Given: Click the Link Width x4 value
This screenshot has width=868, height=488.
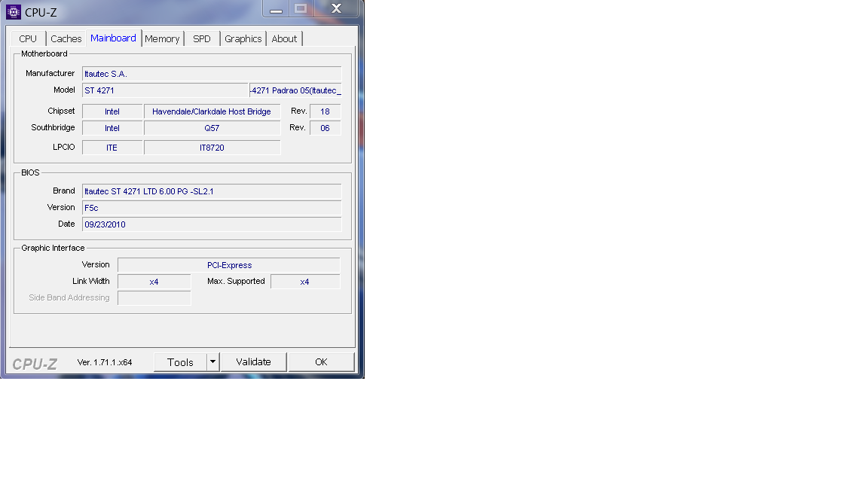Looking at the screenshot, I should click(x=154, y=282).
